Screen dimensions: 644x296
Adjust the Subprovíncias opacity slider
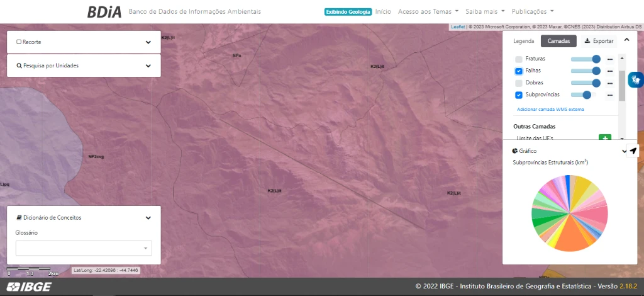[x=583, y=95]
